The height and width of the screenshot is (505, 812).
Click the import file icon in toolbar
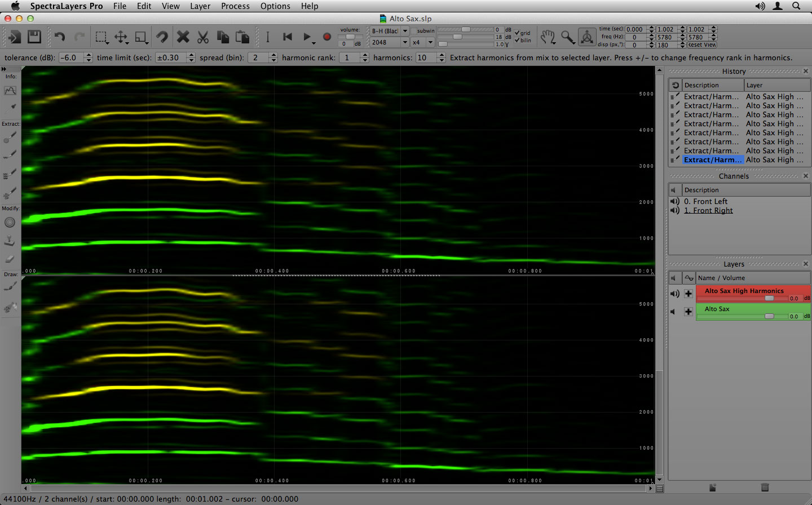(14, 37)
